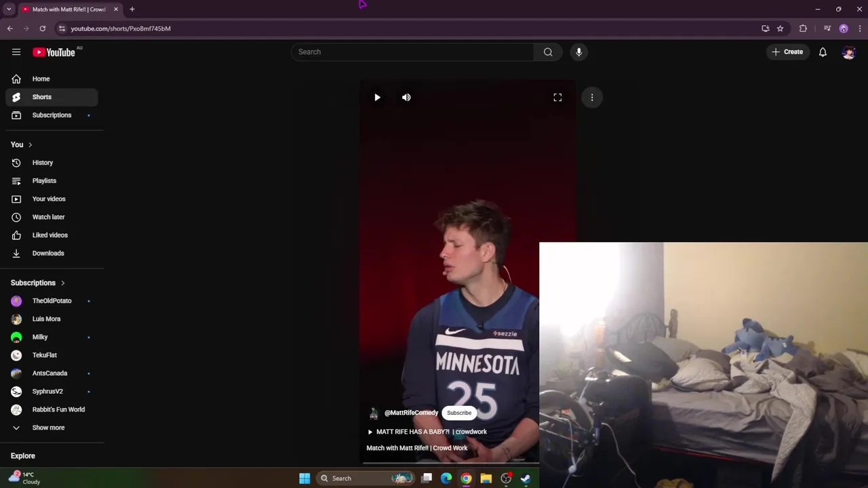868x488 pixels.
Task: Click the address bar URL
Action: pos(121,28)
